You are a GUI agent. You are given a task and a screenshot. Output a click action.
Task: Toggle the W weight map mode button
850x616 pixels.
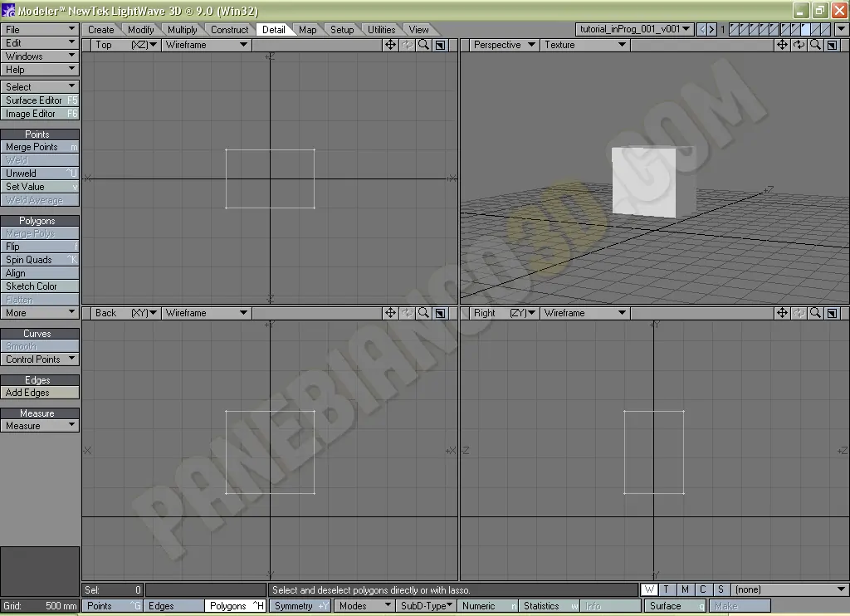649,589
